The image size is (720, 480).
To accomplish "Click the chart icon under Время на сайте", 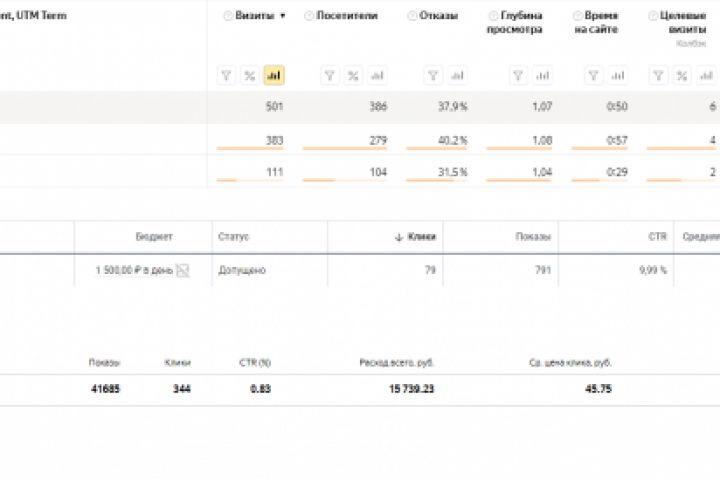I will 617,75.
